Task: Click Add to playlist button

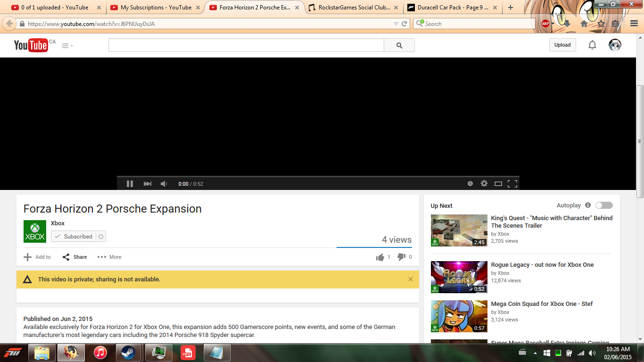Action: pos(37,257)
